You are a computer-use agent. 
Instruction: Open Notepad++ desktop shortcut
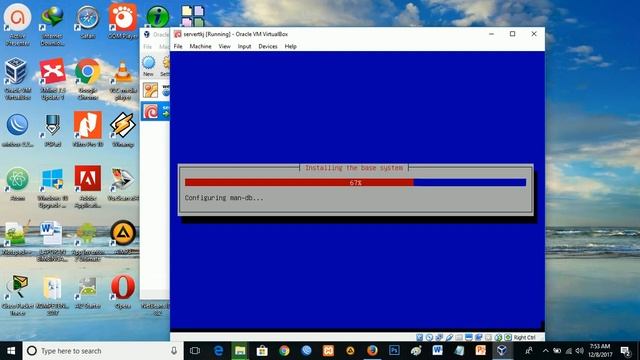pos(17,237)
